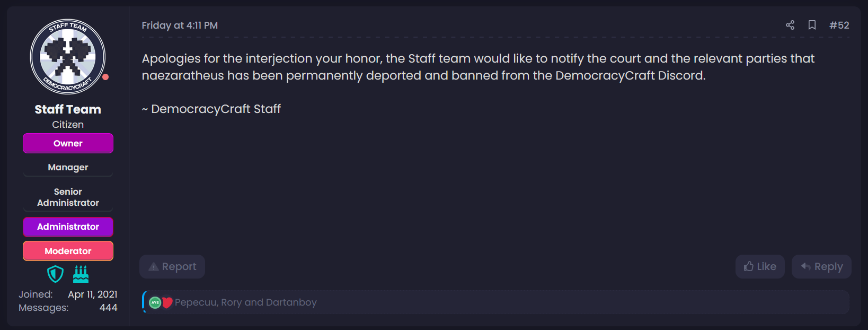Click the birthday cake badge icon

pyautogui.click(x=81, y=274)
